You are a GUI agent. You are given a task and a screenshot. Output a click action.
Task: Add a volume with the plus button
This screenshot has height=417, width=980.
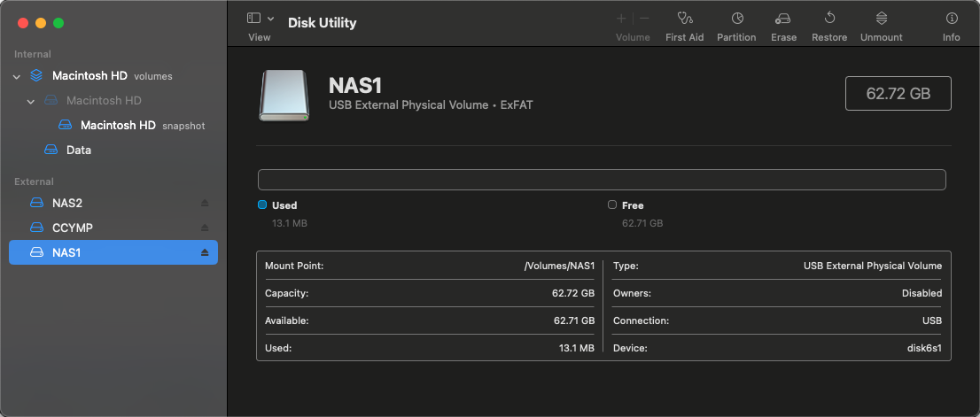[x=621, y=19]
